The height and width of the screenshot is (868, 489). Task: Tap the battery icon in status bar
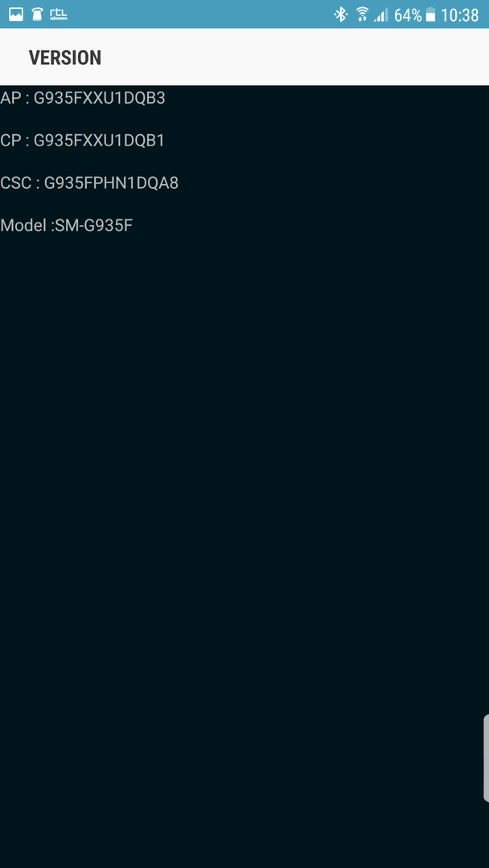click(430, 14)
